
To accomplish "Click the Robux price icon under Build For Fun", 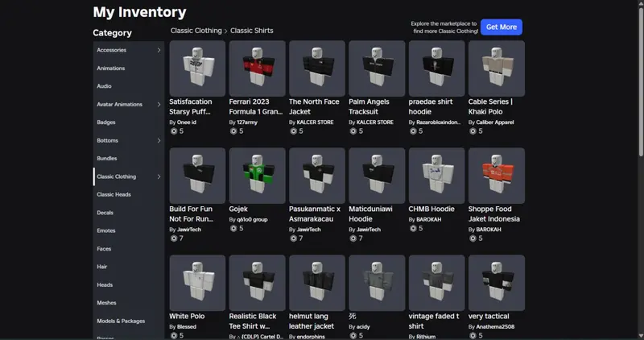I will click(173, 238).
